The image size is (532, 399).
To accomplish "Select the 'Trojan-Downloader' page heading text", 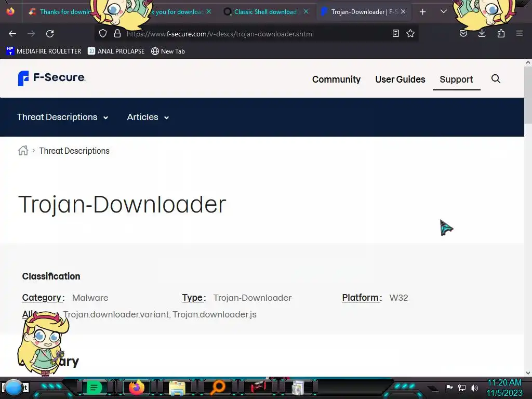I will click(122, 205).
